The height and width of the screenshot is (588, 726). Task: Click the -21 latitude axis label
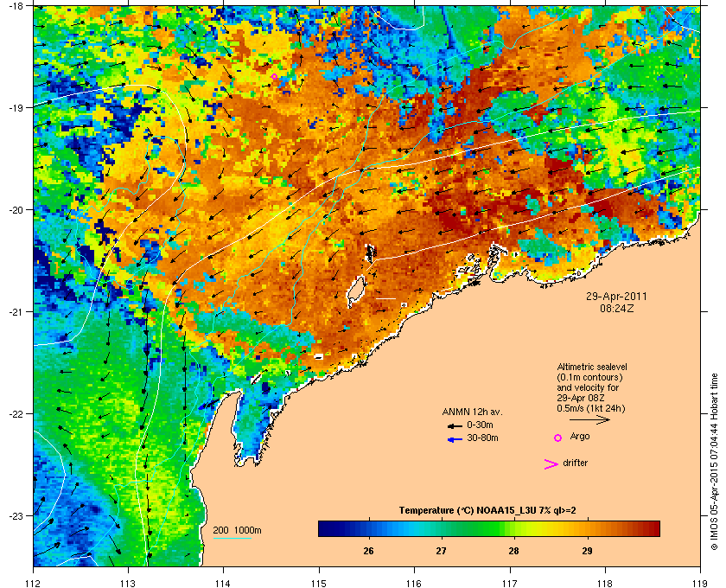click(x=16, y=312)
